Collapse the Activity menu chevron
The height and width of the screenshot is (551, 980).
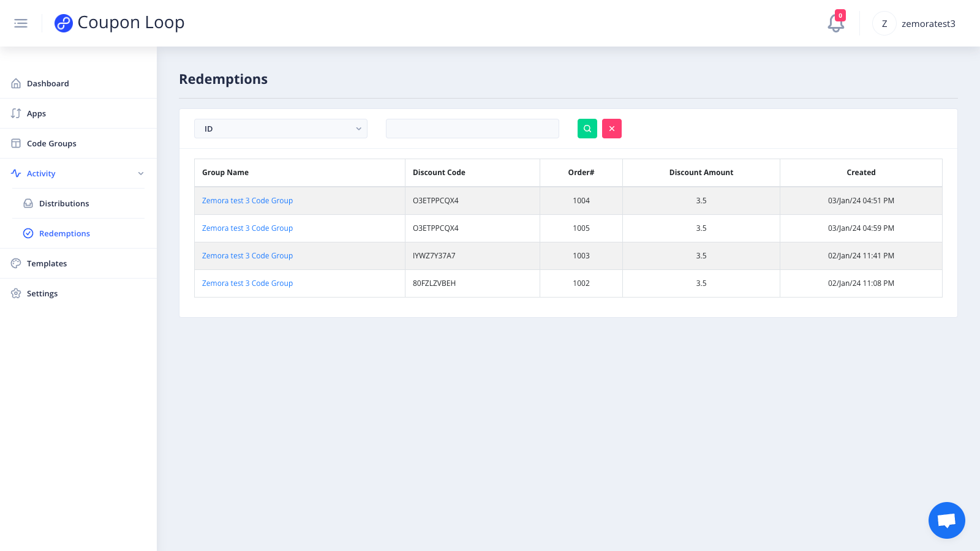click(141, 174)
